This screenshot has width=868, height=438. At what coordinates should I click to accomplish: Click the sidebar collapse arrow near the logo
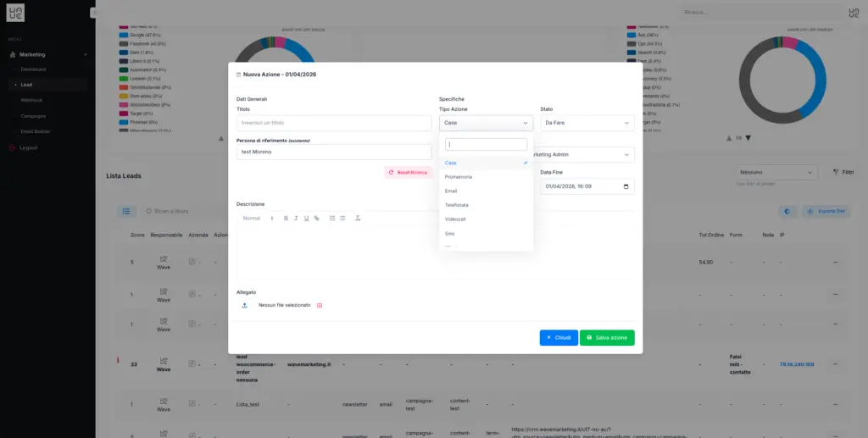(93, 12)
